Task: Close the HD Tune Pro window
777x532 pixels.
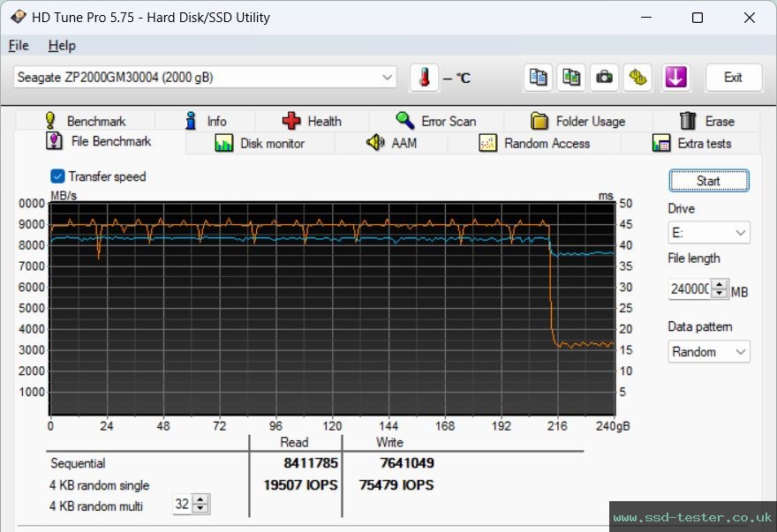Action: pos(750,18)
